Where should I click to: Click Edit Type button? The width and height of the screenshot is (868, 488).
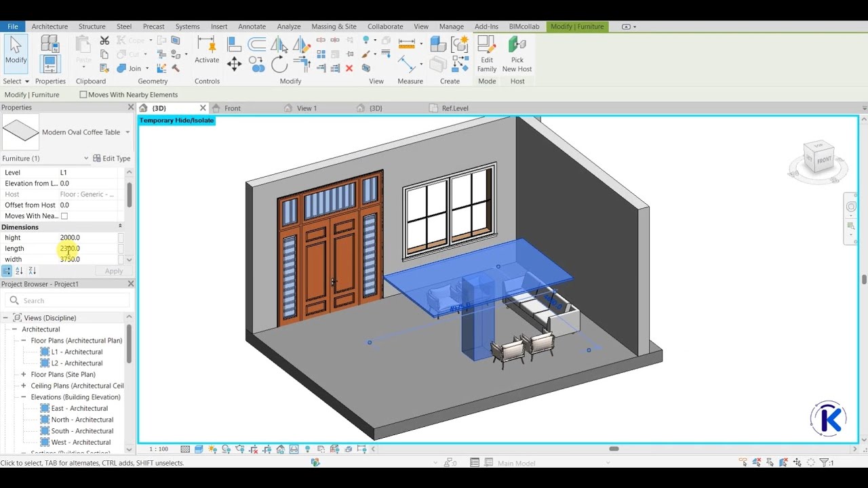pos(111,159)
